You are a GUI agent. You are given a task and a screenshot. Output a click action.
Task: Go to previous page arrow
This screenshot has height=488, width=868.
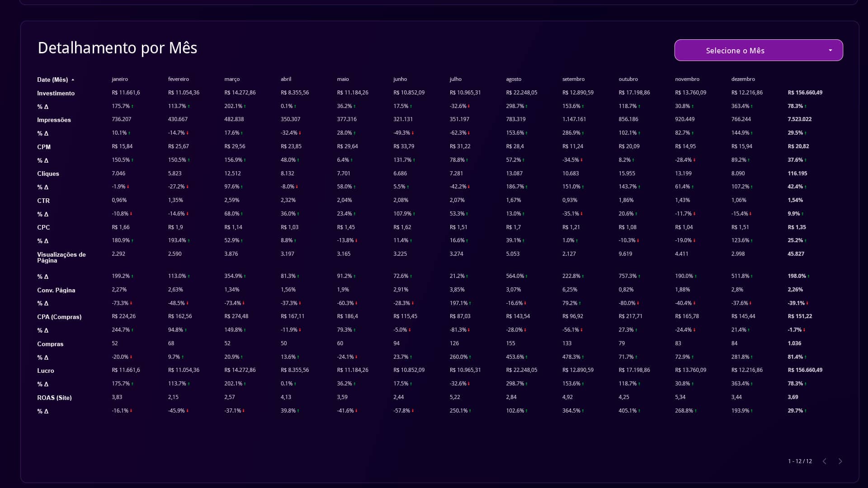tap(824, 461)
